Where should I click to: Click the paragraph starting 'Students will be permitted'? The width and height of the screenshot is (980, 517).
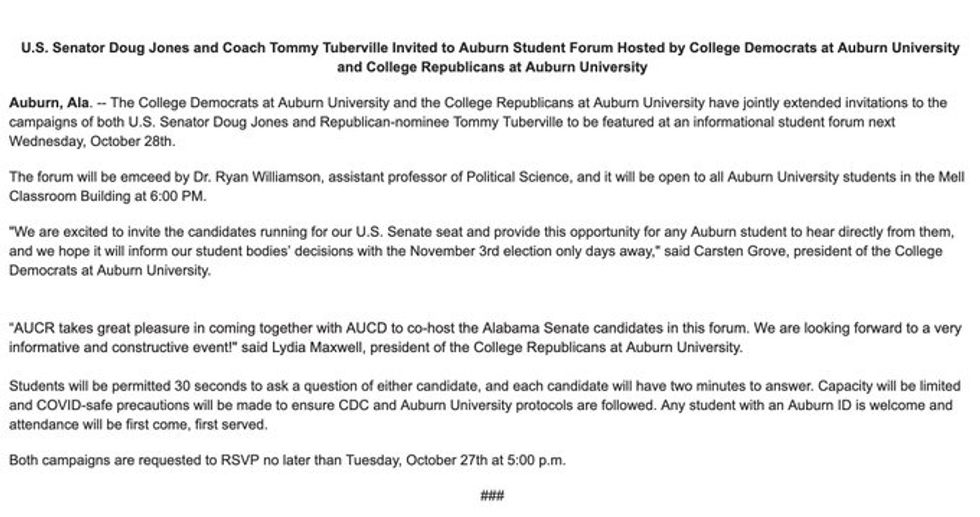pos(485,406)
